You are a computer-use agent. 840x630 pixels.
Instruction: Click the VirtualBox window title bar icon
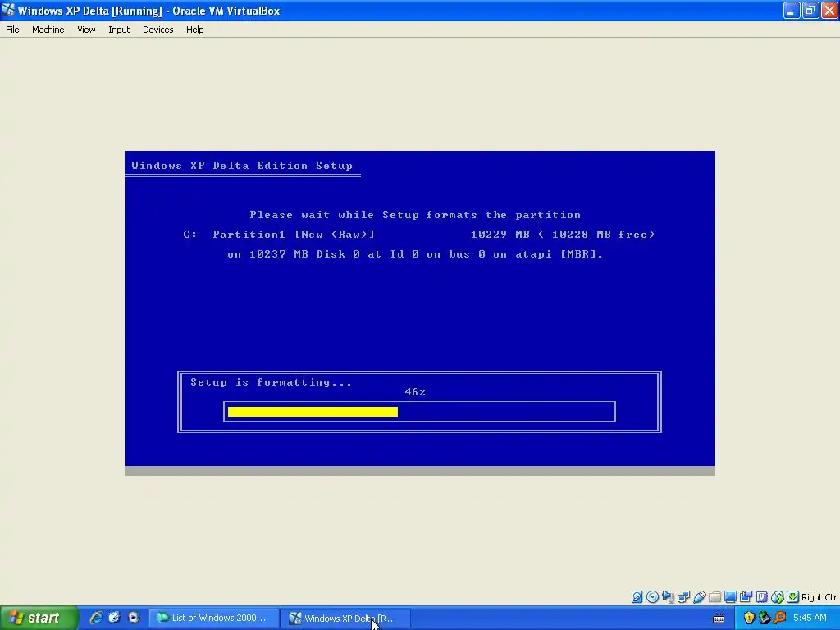pos(8,10)
